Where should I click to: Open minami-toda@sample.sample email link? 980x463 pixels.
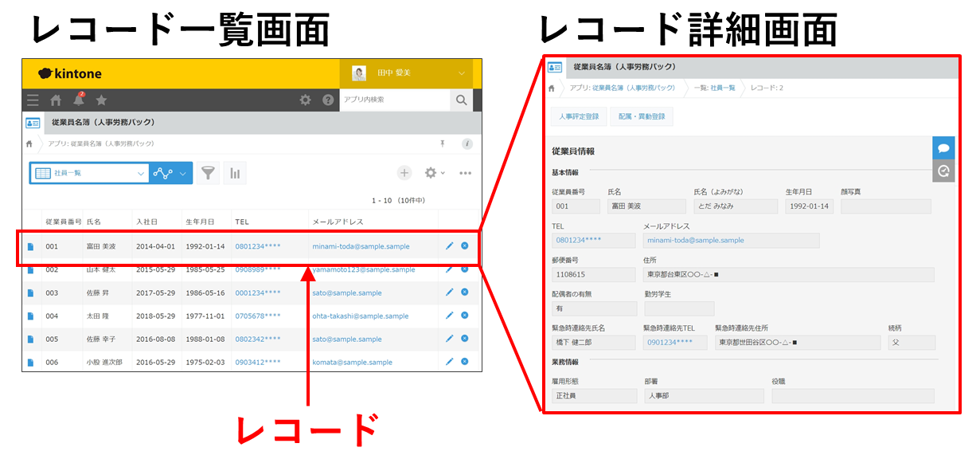pos(362,246)
